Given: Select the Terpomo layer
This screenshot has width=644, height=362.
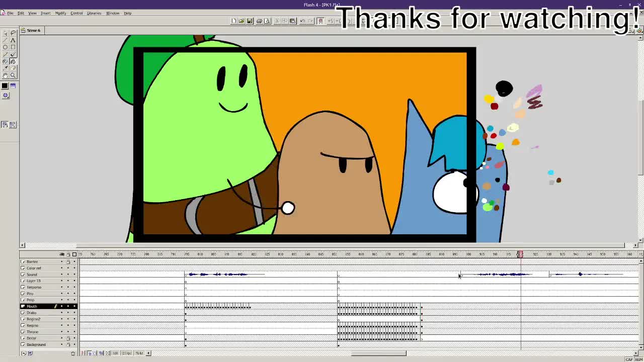Looking at the screenshot, I should coord(34,288).
